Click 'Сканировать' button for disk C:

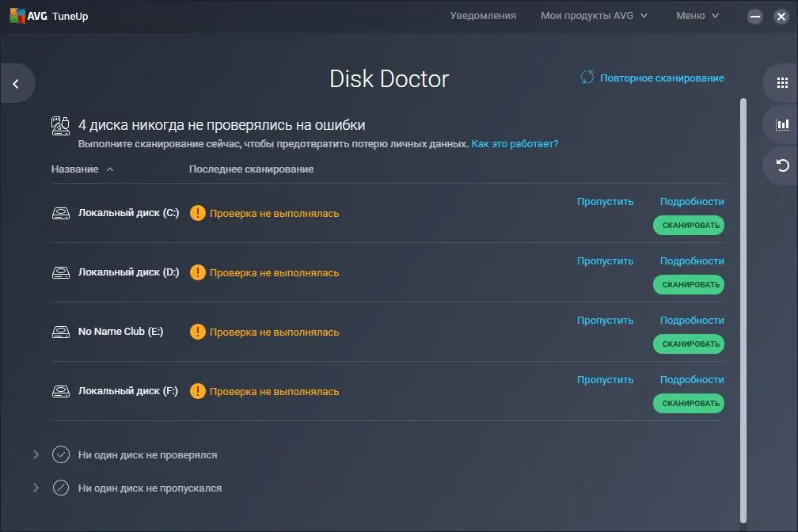[x=689, y=226]
